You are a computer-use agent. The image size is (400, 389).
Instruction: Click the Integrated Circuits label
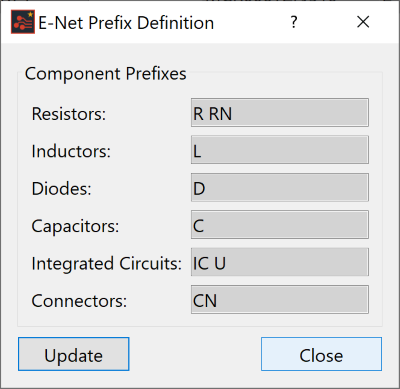pyautogui.click(x=107, y=264)
